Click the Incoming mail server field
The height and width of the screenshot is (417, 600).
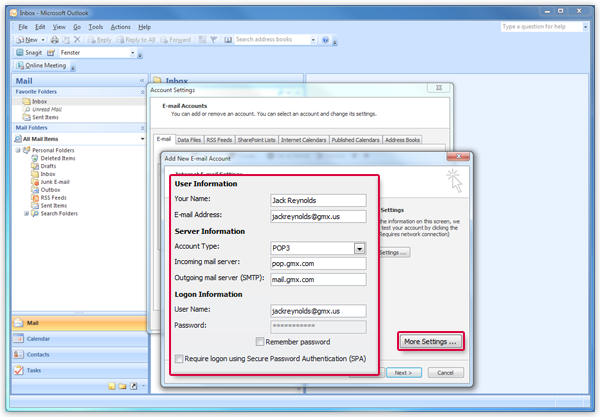click(318, 264)
